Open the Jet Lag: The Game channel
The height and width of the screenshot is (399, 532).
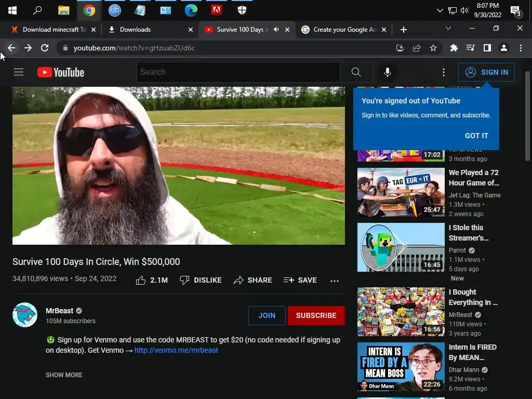coord(475,195)
